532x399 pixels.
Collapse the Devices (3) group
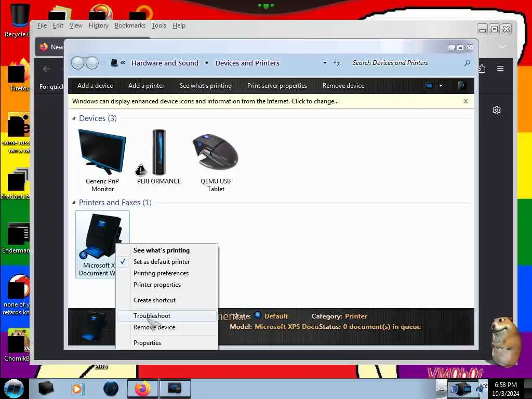click(74, 118)
